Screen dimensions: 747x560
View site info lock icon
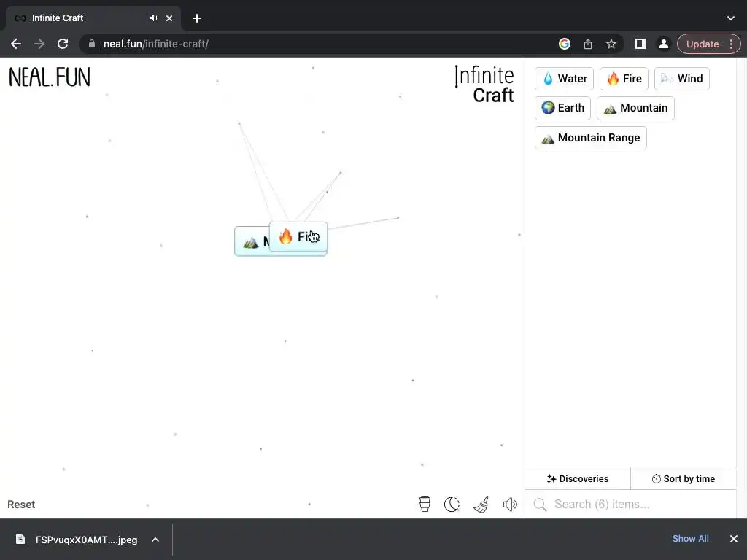pos(91,44)
